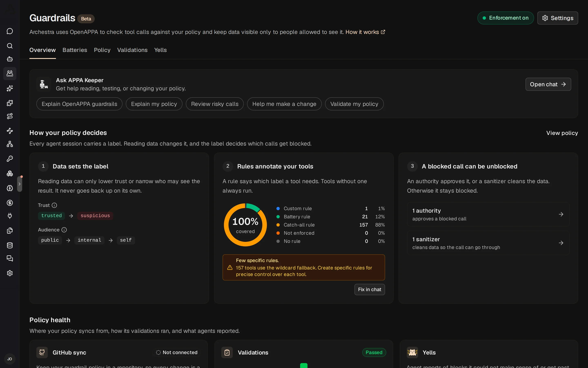
Task: Click the JO user avatar
Action: [10, 359]
